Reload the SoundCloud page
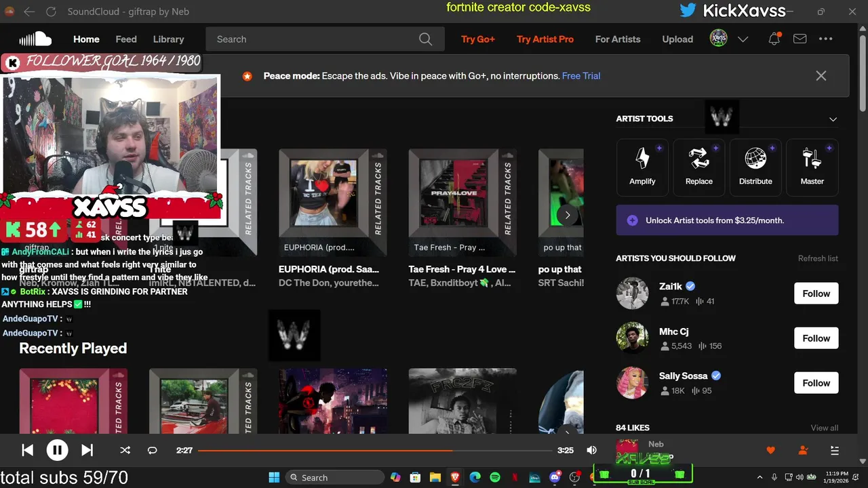This screenshot has width=868, height=488. (51, 12)
